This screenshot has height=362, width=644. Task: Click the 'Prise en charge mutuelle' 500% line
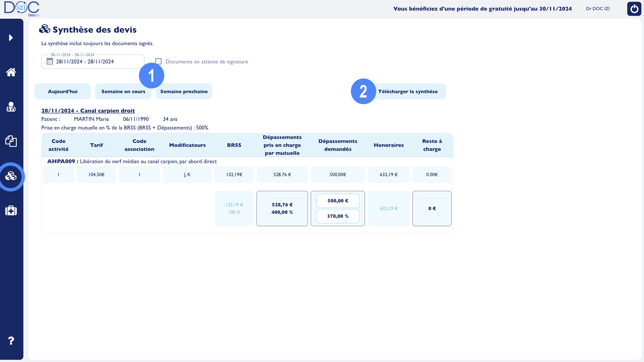point(125,128)
